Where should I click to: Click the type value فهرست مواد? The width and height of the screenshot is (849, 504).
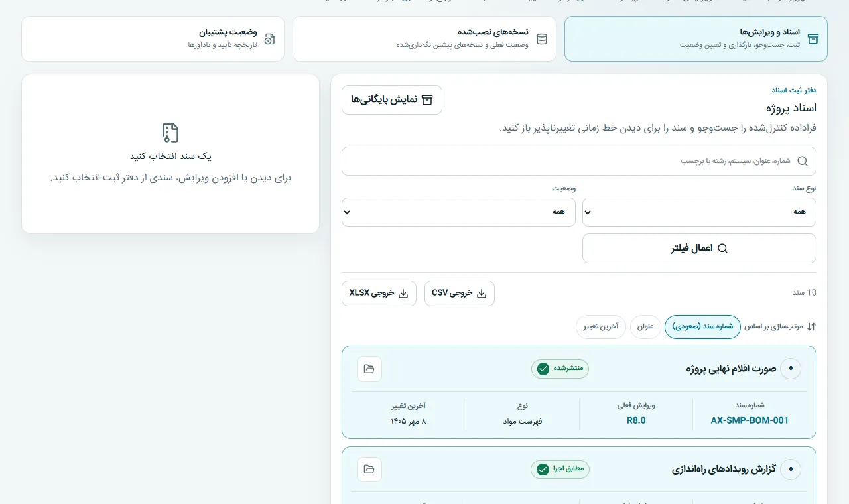(523, 421)
